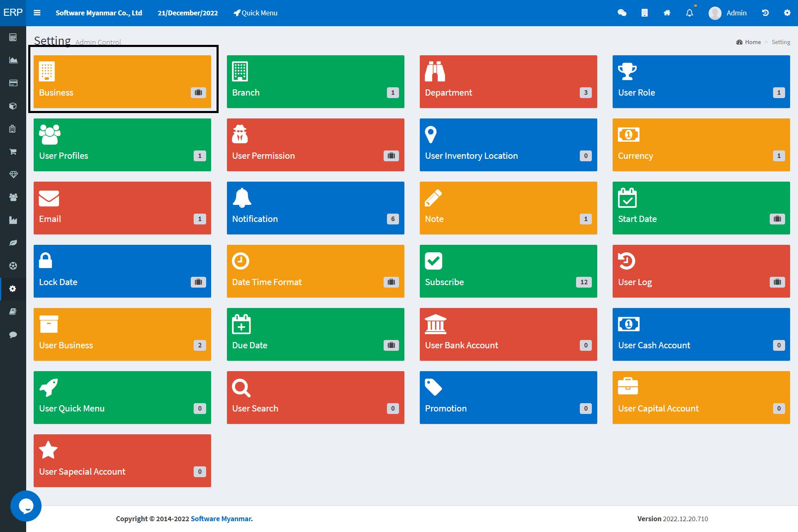Open the leaf icon in sidebar

coord(13,243)
